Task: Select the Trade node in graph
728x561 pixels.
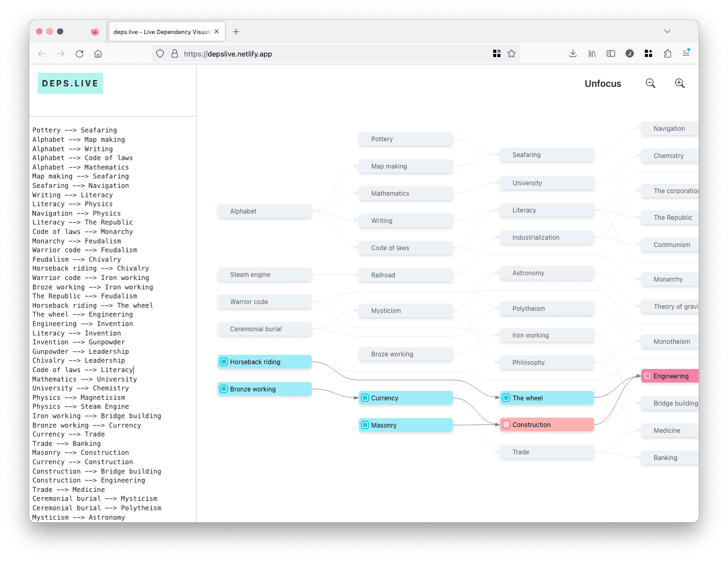Action: coord(547,452)
